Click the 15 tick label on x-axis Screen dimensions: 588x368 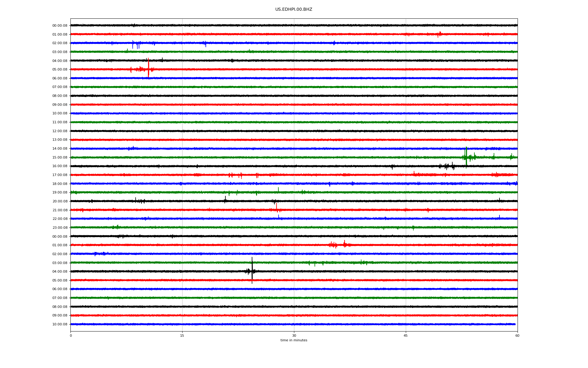[x=182, y=335]
